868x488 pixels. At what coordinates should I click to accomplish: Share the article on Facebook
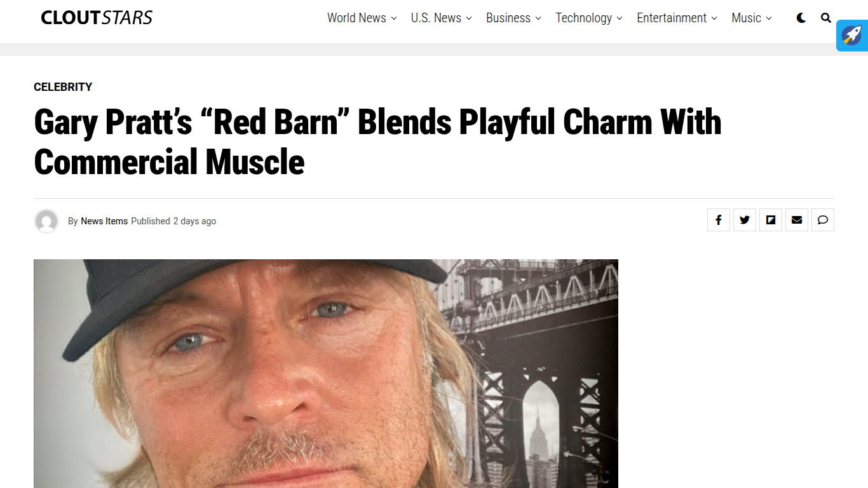coord(719,220)
